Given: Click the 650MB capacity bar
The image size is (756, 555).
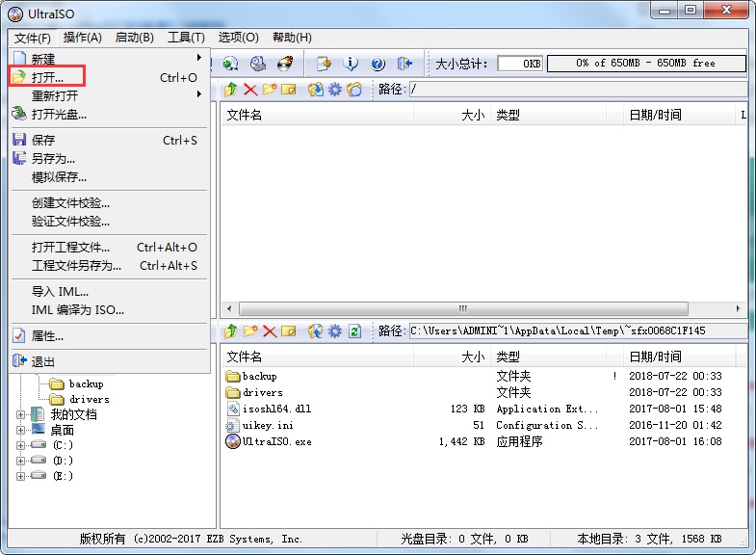Looking at the screenshot, I should pyautogui.click(x=646, y=64).
